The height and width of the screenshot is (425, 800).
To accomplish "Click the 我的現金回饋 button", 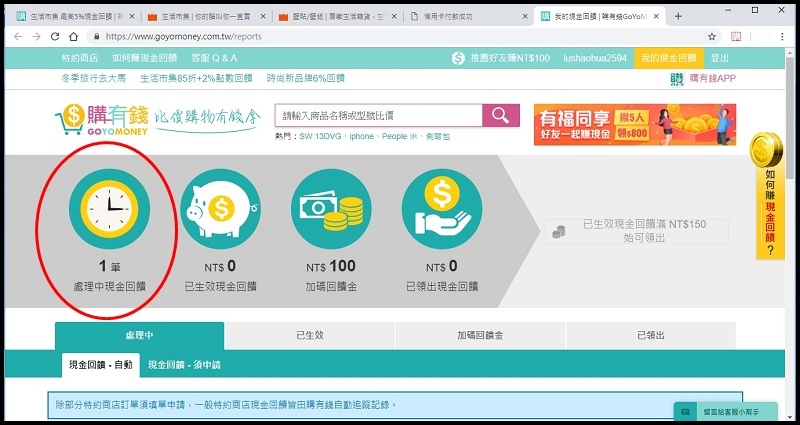I will pyautogui.click(x=668, y=58).
